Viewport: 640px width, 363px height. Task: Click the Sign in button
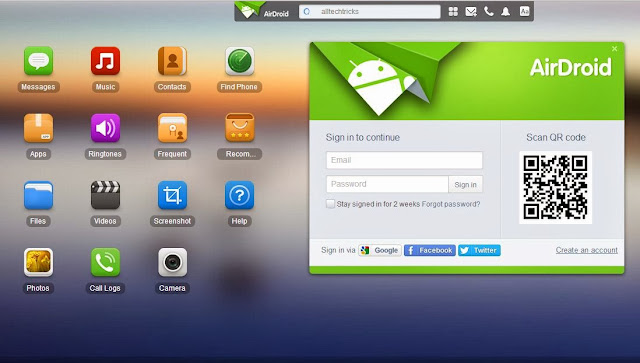click(x=465, y=184)
